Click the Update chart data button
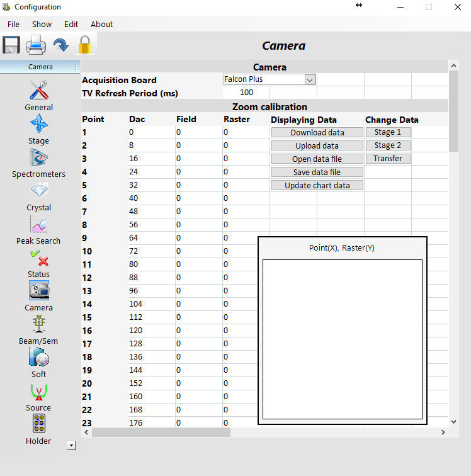The height and width of the screenshot is (476, 471). coord(317,186)
